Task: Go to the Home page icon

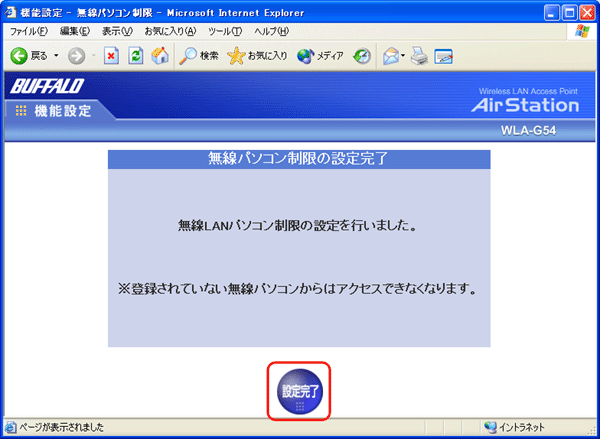Action: click(159, 56)
